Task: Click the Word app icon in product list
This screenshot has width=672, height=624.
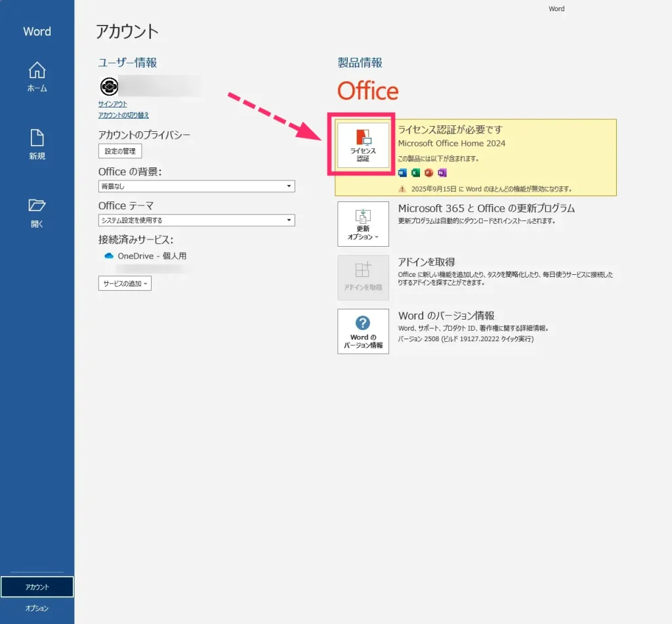Action: click(x=402, y=173)
